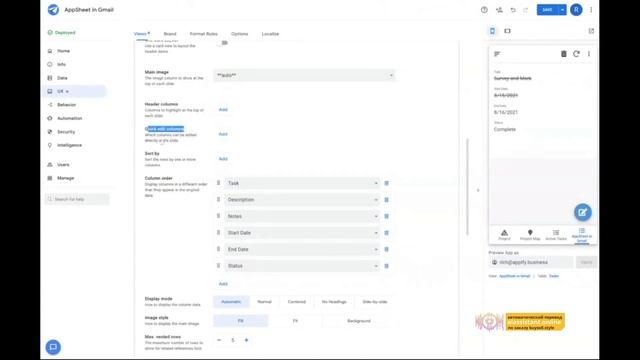Add a Sort by entry
The width and height of the screenshot is (640, 360).
point(223,159)
